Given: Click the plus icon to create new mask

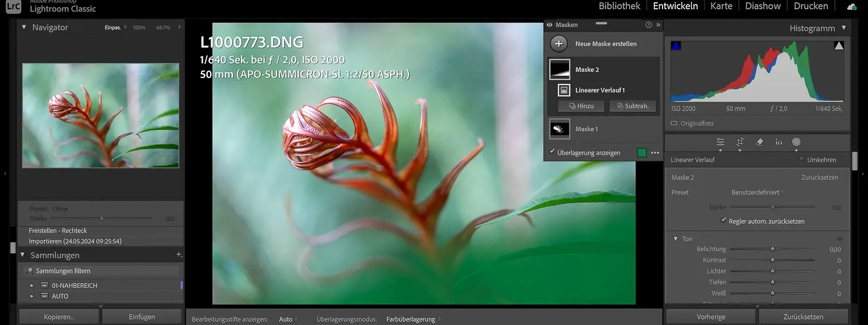Looking at the screenshot, I should tap(559, 44).
